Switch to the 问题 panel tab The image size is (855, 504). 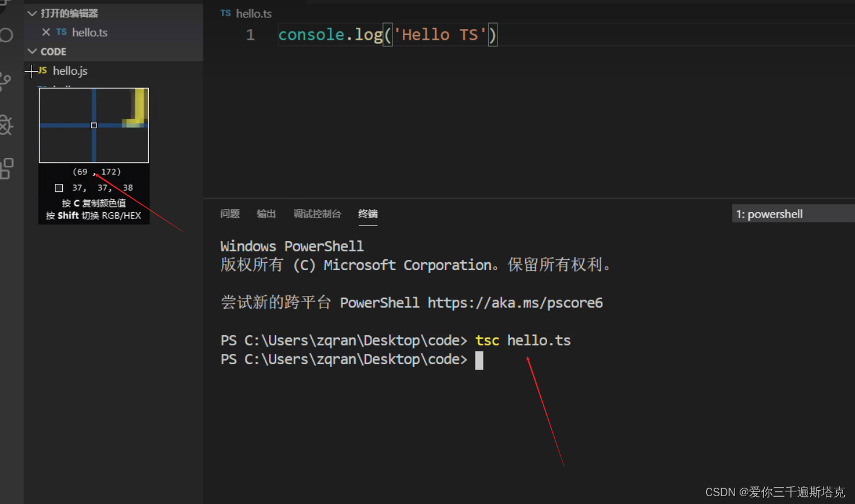[230, 213]
